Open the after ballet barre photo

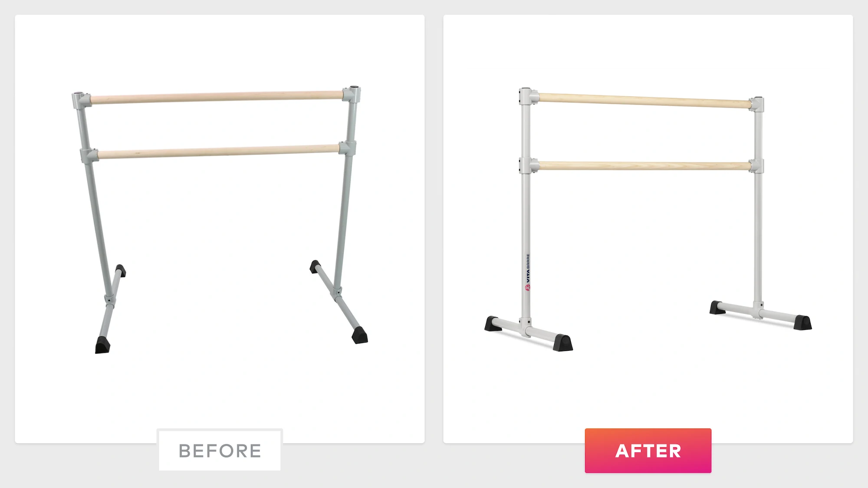point(648,229)
